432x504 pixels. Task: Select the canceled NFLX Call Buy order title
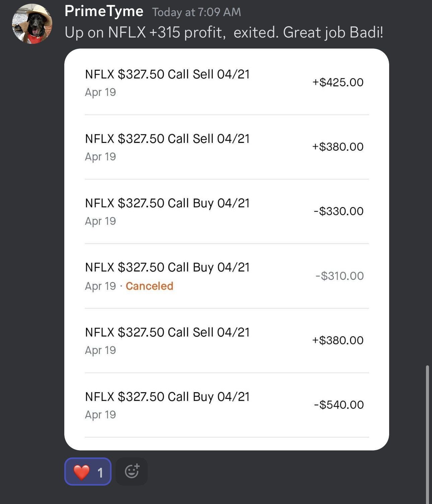pos(167,268)
